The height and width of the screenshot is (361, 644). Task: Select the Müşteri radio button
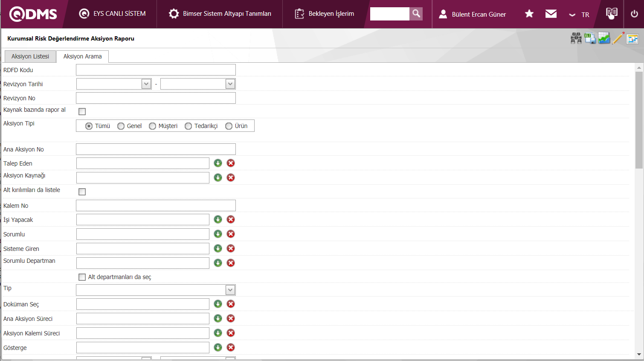pyautogui.click(x=152, y=126)
